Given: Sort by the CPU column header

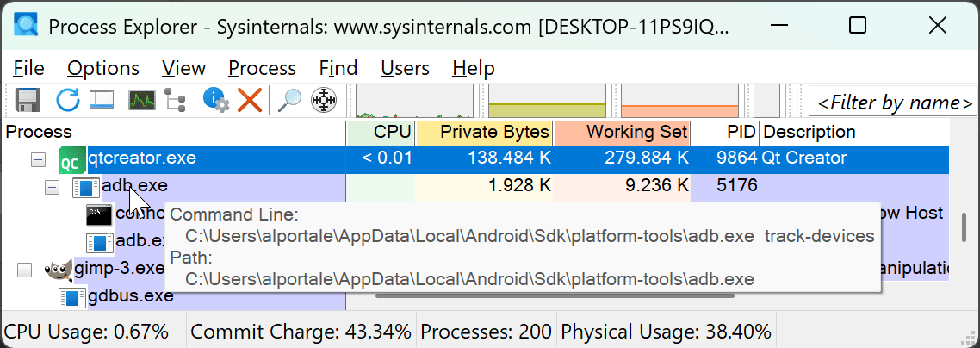Looking at the screenshot, I should [381, 133].
